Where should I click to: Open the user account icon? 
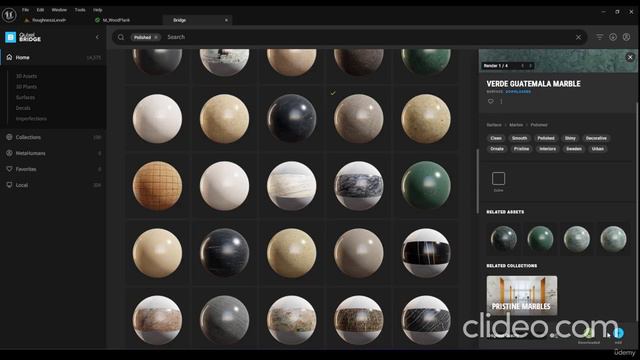(x=626, y=37)
